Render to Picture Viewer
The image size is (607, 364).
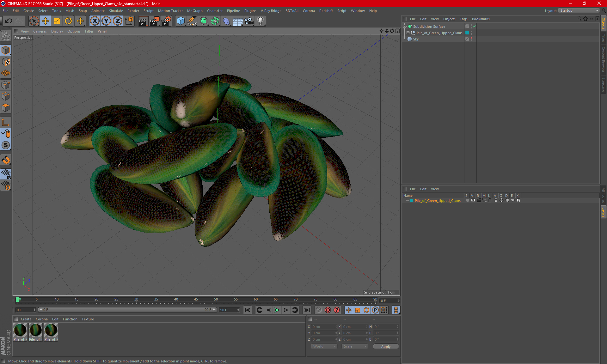pos(154,21)
